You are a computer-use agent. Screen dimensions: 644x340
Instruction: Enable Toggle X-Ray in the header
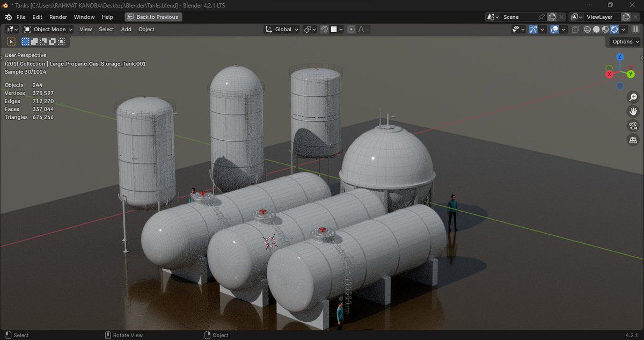(x=574, y=30)
